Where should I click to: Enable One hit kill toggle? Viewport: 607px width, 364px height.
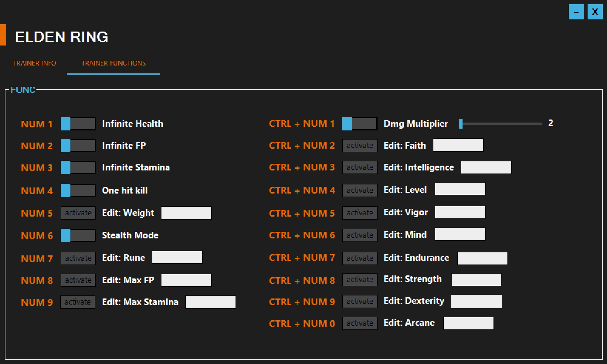coord(78,190)
